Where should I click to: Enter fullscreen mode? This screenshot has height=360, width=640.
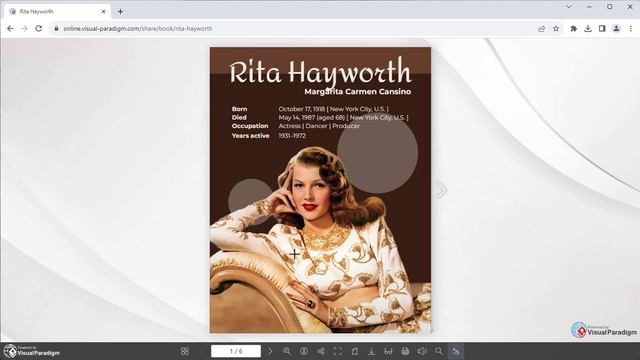(x=338, y=351)
